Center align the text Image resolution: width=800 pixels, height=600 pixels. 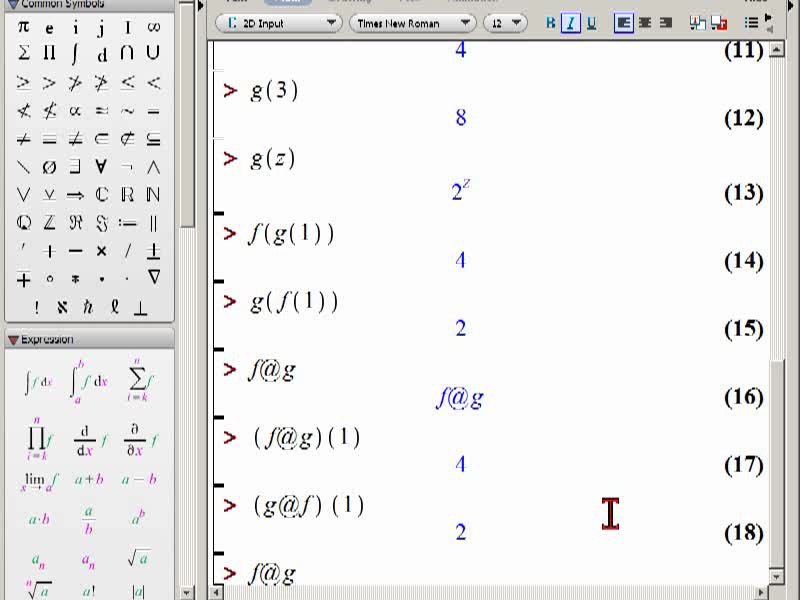pyautogui.click(x=645, y=23)
